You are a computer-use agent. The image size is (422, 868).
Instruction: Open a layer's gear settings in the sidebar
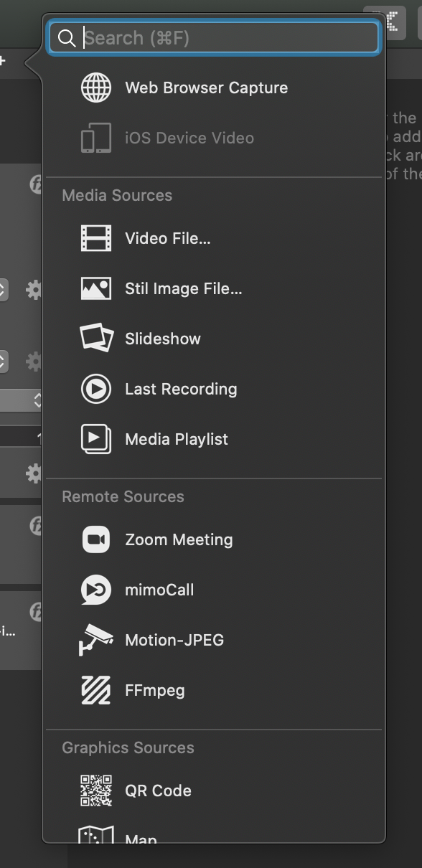pos(34,290)
